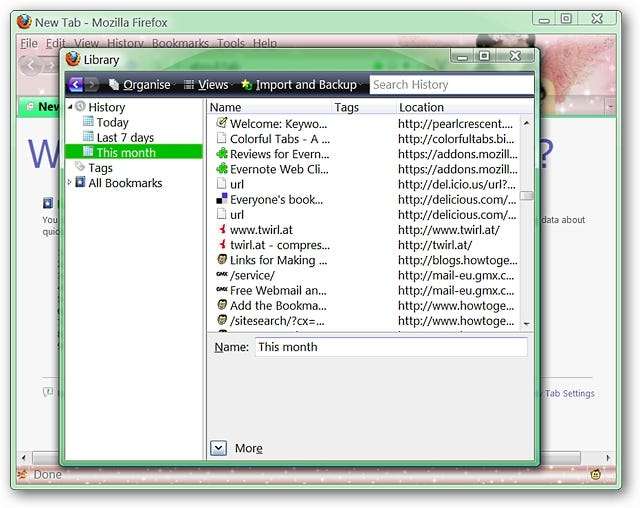Click the Search History field
Image resolution: width=640 pixels, height=508 pixels.
point(451,84)
